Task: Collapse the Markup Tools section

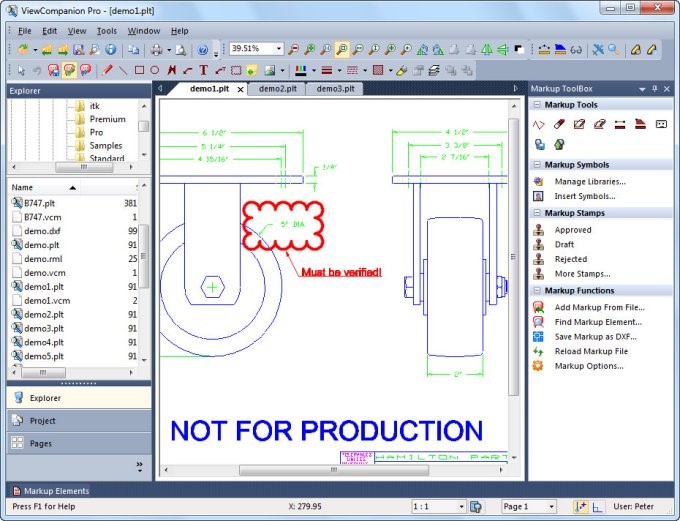Action: coord(537,105)
